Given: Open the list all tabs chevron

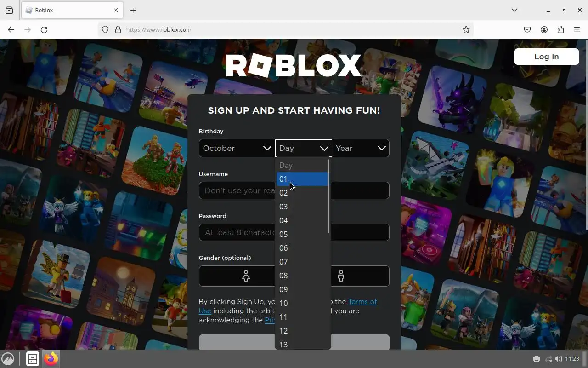Looking at the screenshot, I should 514,10.
